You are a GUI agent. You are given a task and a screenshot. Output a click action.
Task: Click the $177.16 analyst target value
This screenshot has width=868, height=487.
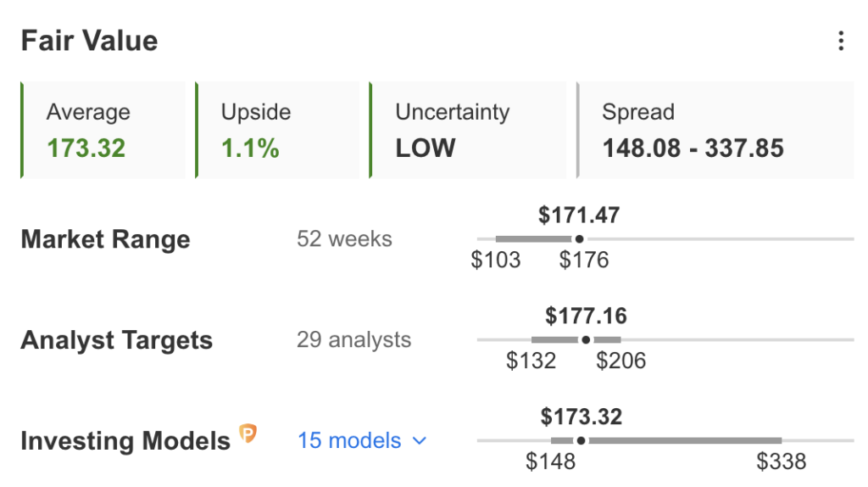(586, 316)
